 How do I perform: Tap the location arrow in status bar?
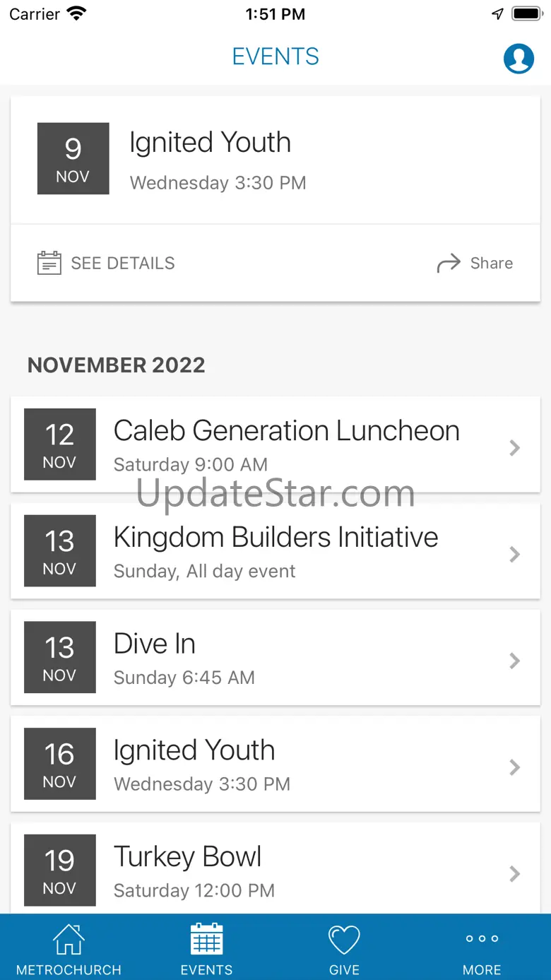point(498,14)
